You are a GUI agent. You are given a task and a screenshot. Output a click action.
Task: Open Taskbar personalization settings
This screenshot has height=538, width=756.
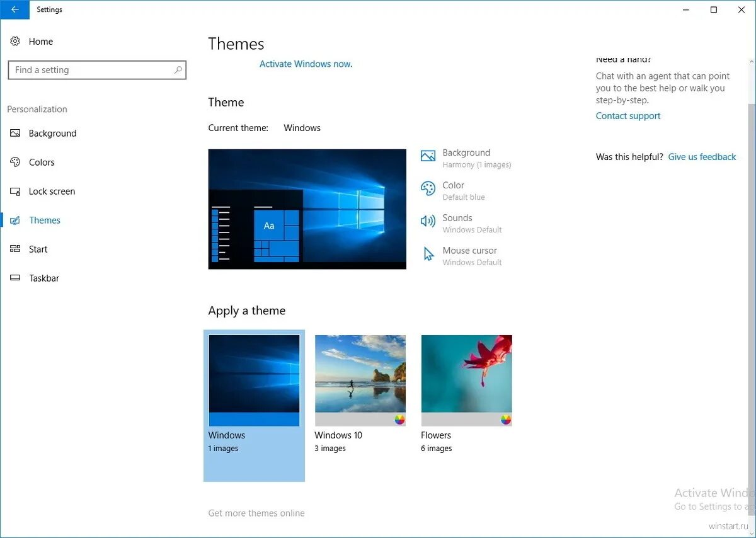pos(43,278)
